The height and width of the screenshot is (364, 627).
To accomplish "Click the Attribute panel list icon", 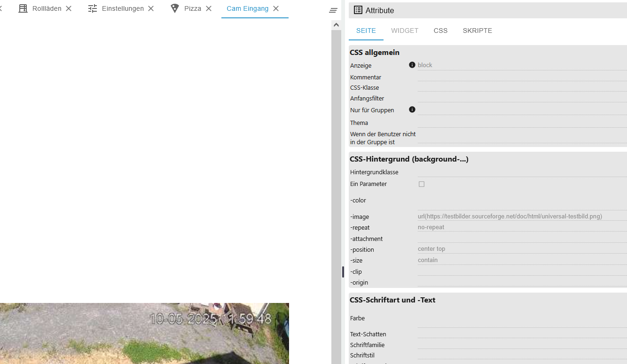I will pyautogui.click(x=358, y=10).
